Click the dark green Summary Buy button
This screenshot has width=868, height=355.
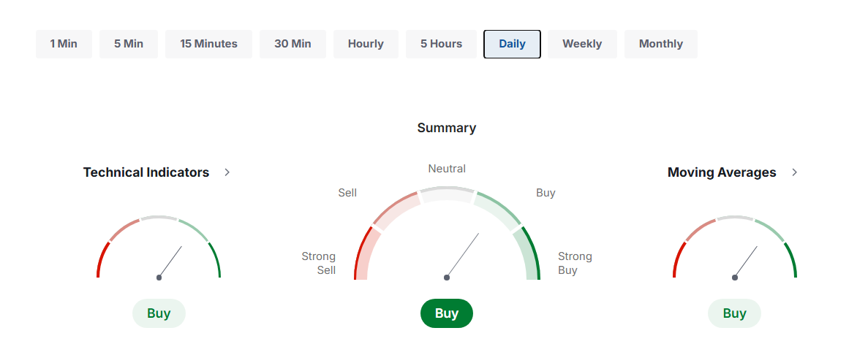(x=447, y=313)
